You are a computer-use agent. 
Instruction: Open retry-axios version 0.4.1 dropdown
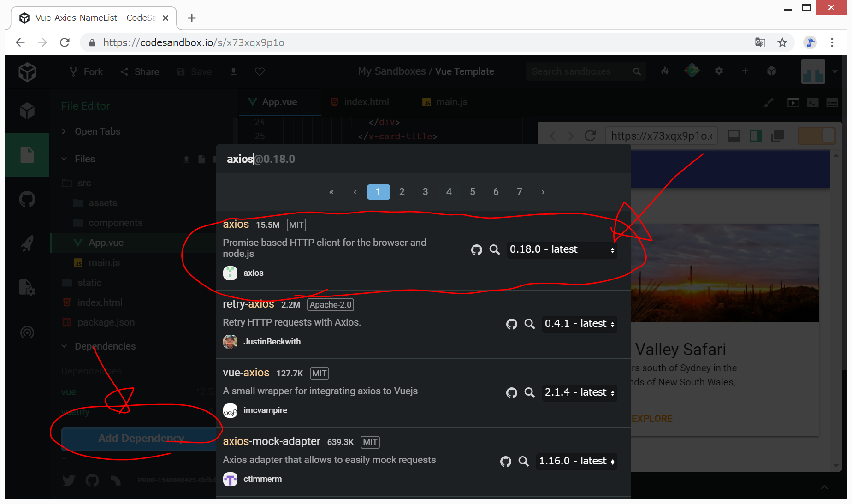[579, 324]
